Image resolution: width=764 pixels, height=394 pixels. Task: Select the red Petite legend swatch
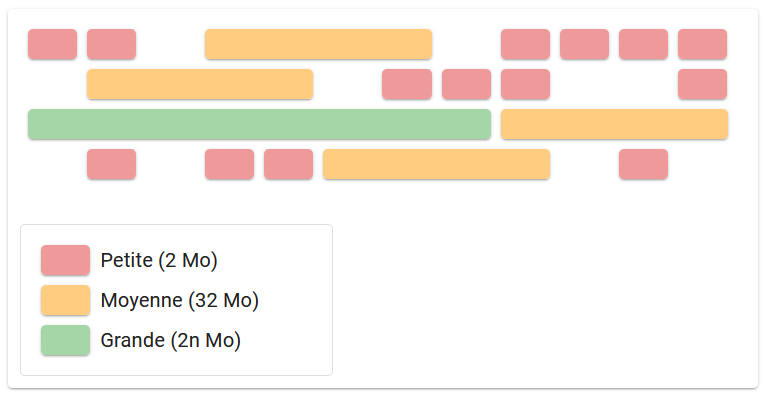pyautogui.click(x=65, y=260)
